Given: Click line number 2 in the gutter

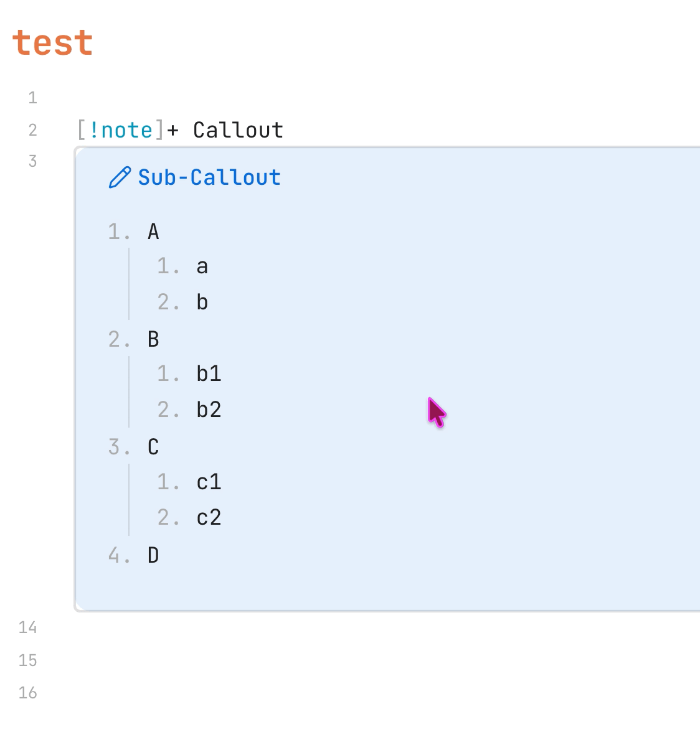Looking at the screenshot, I should click(x=32, y=130).
